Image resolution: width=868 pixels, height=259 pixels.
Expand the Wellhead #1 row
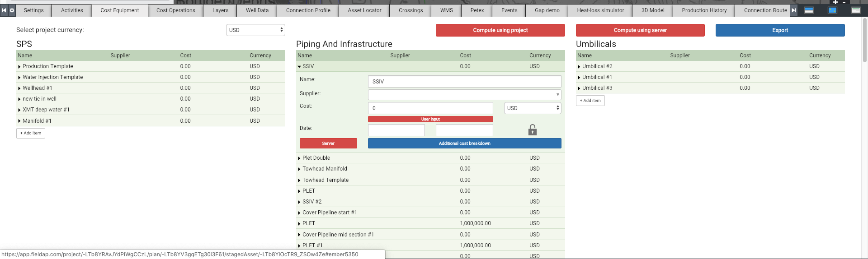19,88
